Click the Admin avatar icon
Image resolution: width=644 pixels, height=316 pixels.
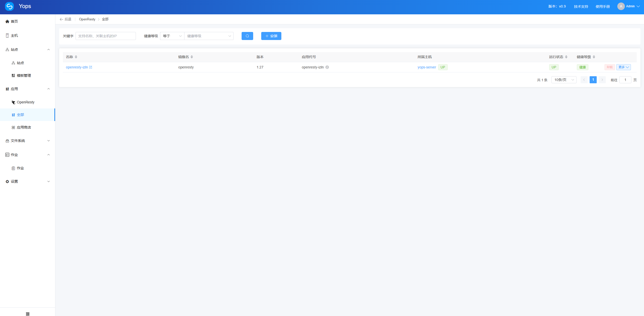pos(621,6)
